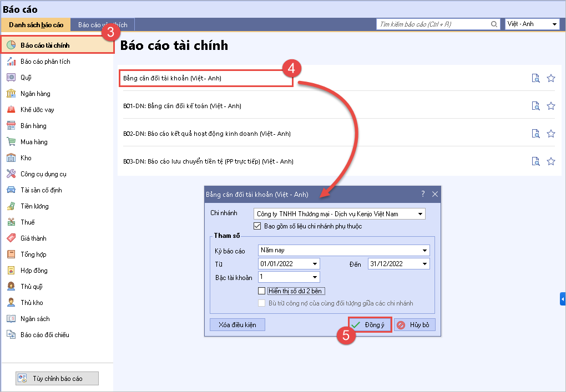Open the Kỳ báo cáo dropdown
This screenshot has width=566, height=392.
tap(424, 251)
